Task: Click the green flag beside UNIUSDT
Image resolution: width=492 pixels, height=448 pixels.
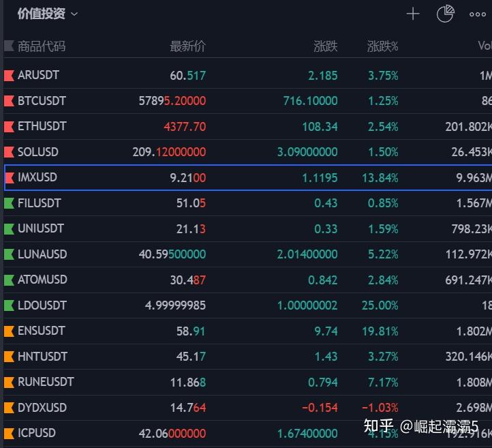Action: tap(9, 229)
